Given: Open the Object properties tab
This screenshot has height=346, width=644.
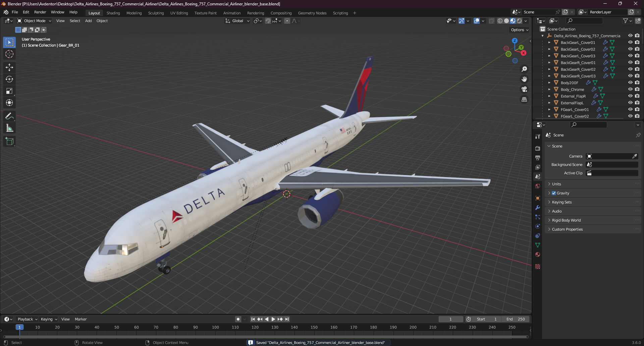Looking at the screenshot, I should pos(538,198).
